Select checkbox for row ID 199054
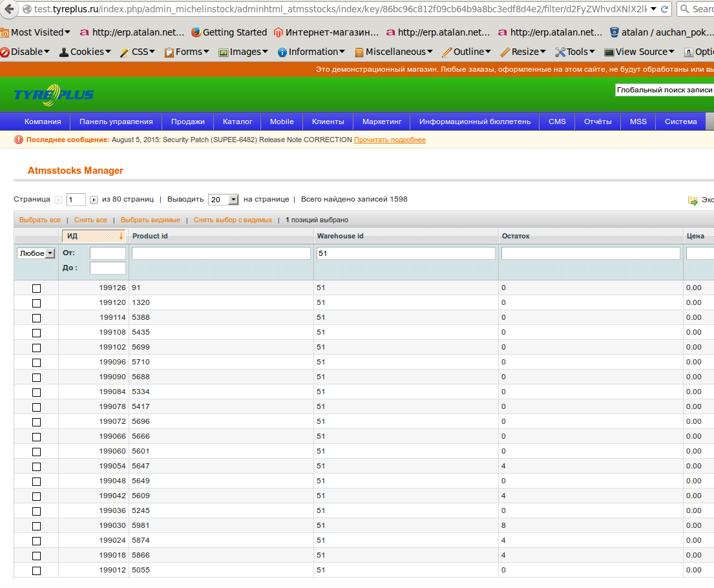The width and height of the screenshot is (714, 588). [36, 467]
